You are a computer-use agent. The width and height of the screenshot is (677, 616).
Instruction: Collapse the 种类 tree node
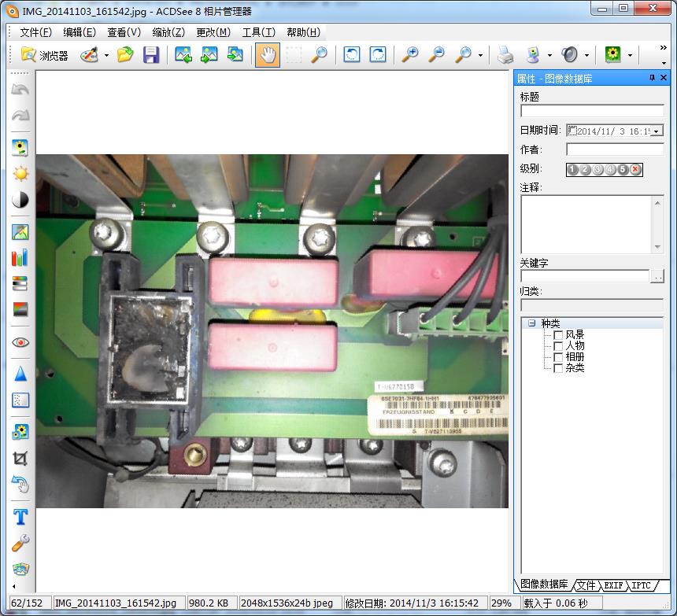531,323
